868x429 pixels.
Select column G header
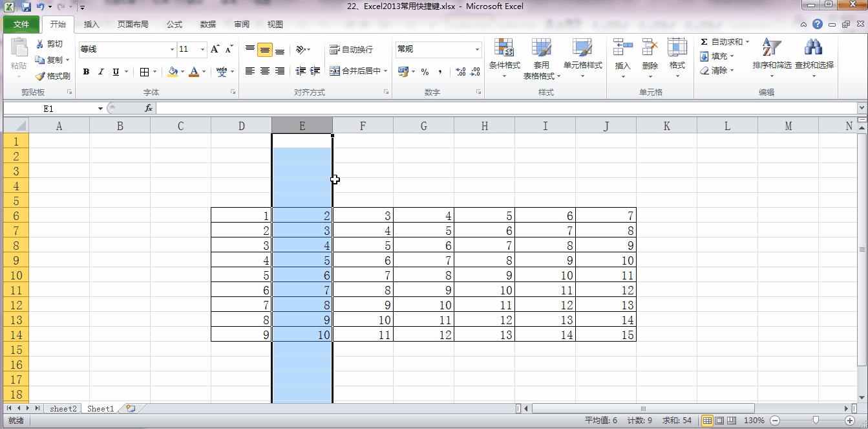pyautogui.click(x=423, y=126)
